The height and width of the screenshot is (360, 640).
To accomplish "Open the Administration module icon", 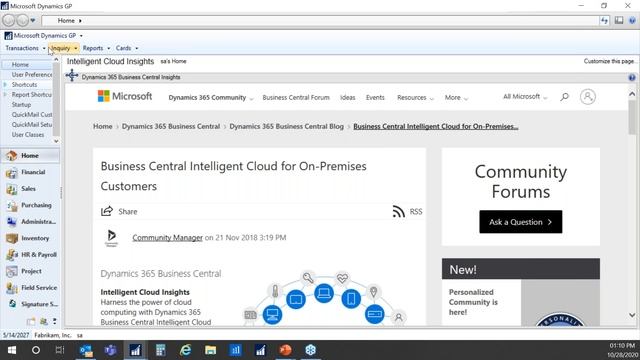I will tap(11, 222).
